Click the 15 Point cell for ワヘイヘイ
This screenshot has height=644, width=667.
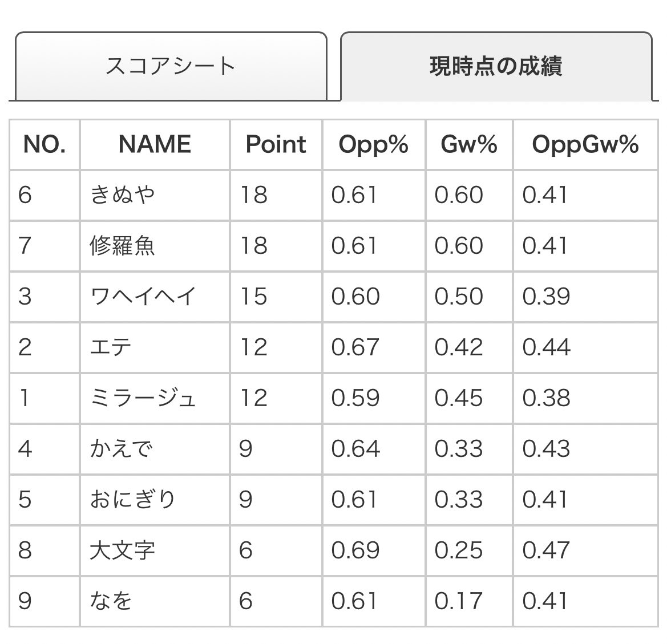[x=254, y=296]
